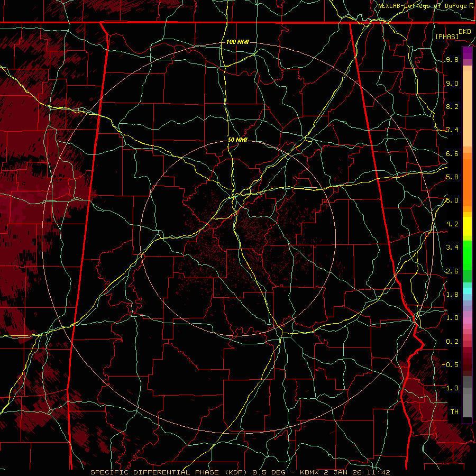Click the 5.0 value on the color scale

pyautogui.click(x=452, y=200)
